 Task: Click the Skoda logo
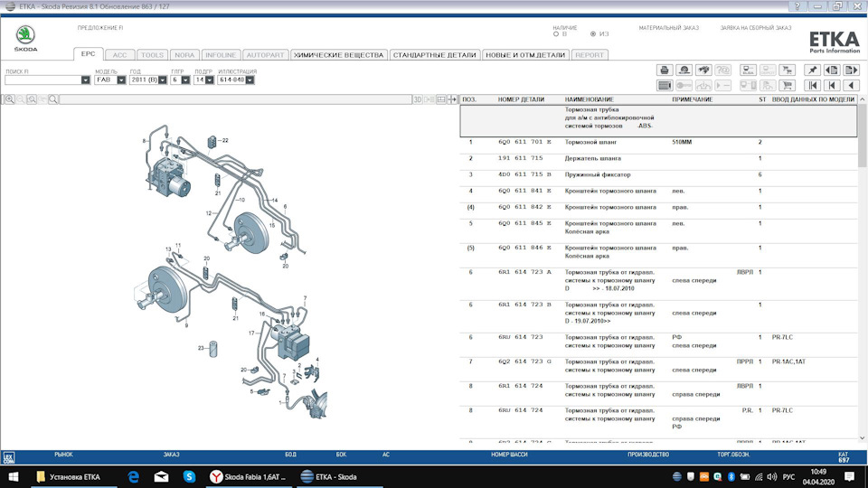click(x=25, y=38)
